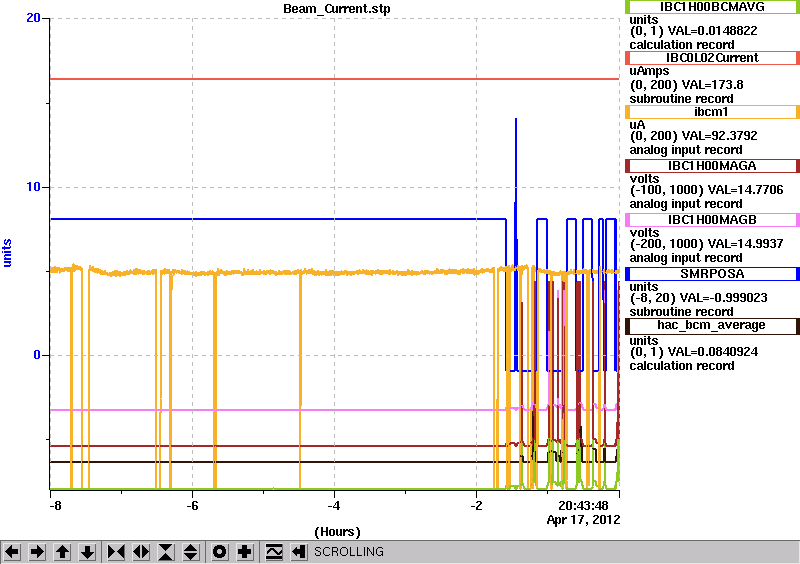Click 'analog input record' under ibcm1
This screenshot has width=800, height=564.
pos(686,150)
